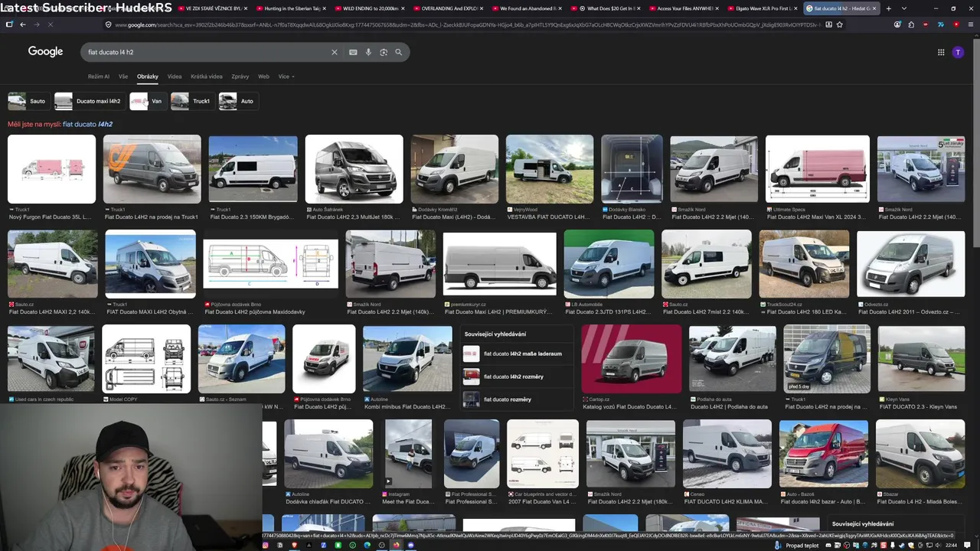Open the Odvezto.cz Fiat Ducato L4H2 2011 image
The height and width of the screenshot is (551, 980).
click(x=910, y=264)
